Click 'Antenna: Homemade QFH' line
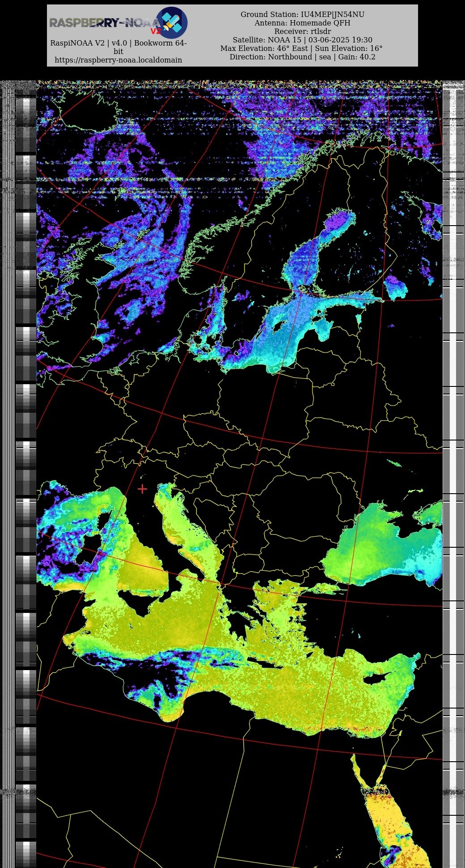This screenshot has height=868, width=465. coord(302,23)
